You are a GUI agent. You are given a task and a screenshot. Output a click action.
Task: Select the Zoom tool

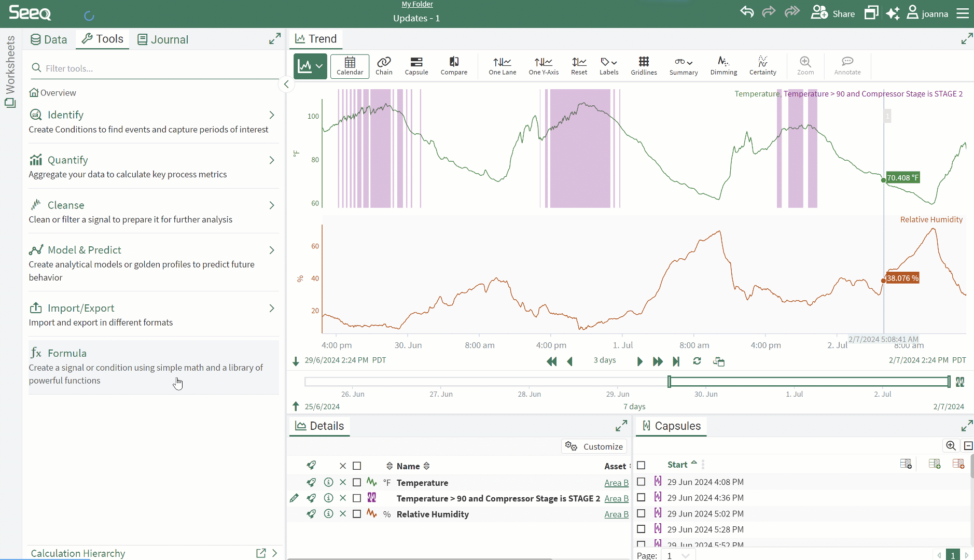[x=805, y=66]
